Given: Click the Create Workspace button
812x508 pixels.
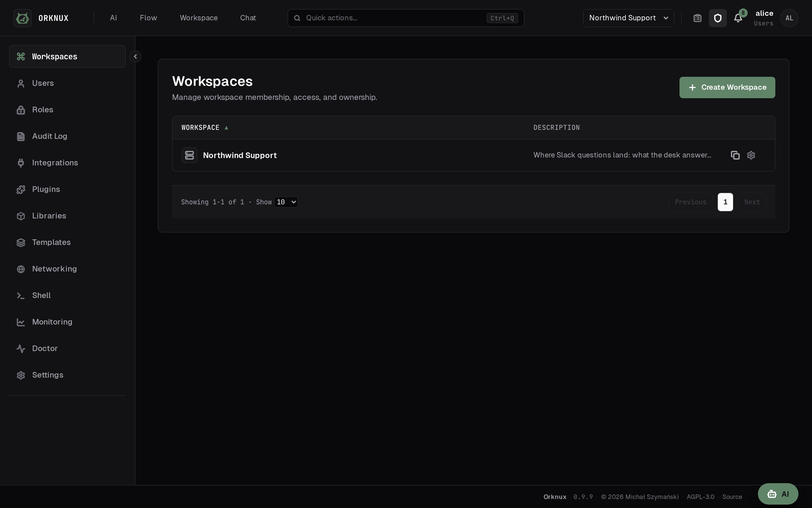Looking at the screenshot, I should [727, 87].
